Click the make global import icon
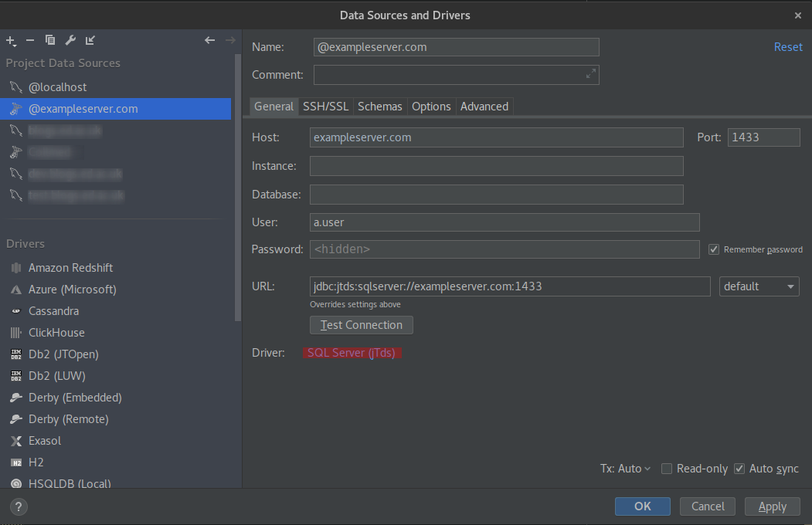This screenshot has height=525, width=812. pos(90,40)
